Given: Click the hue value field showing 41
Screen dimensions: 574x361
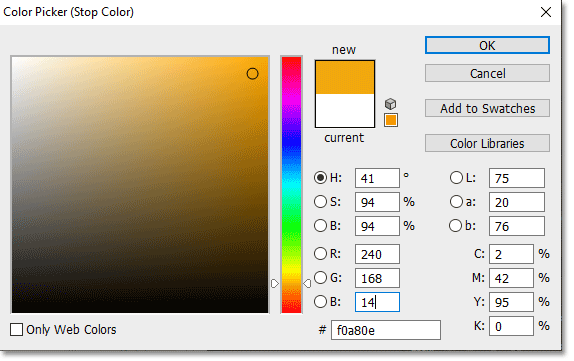Looking at the screenshot, I should click(377, 178).
